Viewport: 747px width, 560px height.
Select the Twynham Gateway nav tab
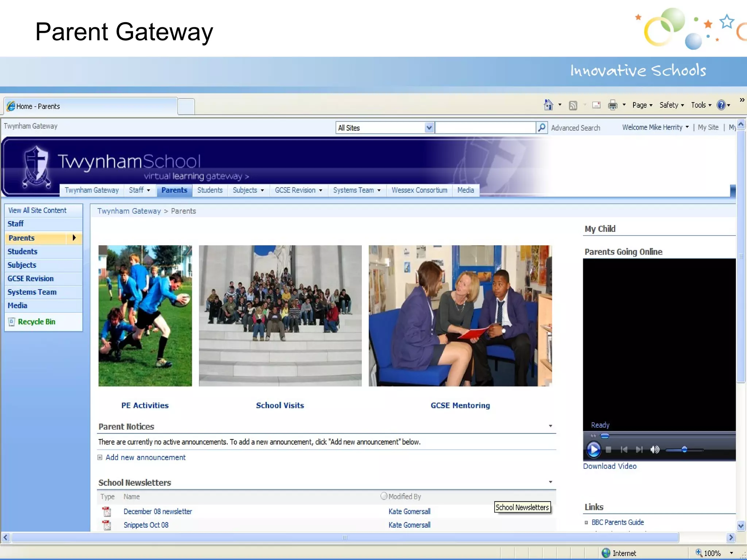tap(92, 190)
